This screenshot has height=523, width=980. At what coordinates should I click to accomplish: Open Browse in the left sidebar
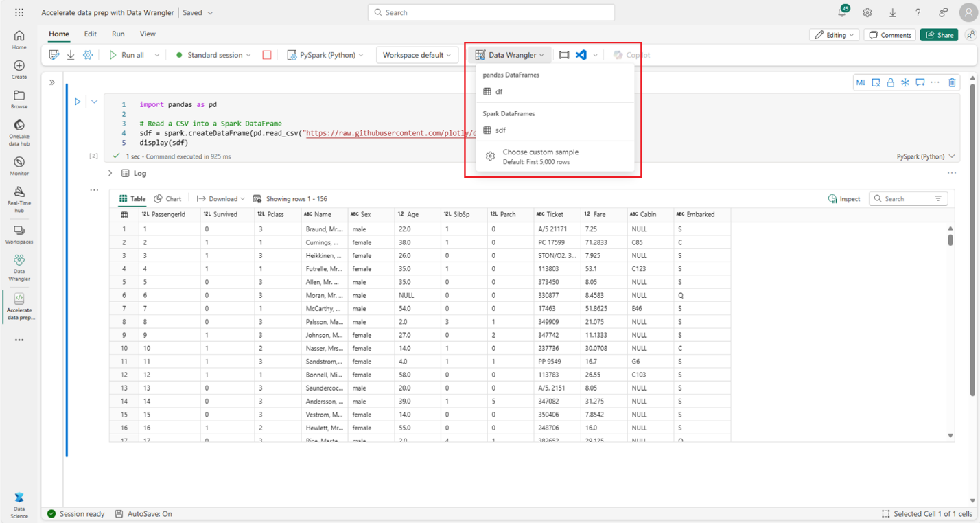(19, 99)
